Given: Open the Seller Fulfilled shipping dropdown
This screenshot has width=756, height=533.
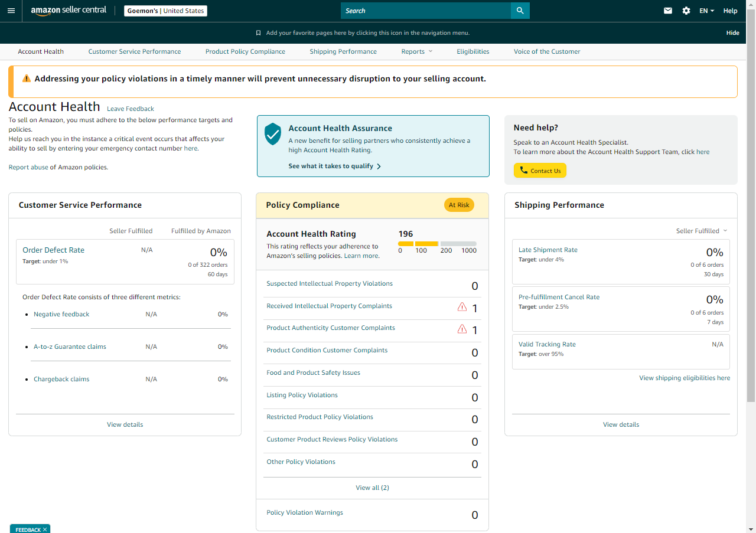Looking at the screenshot, I should point(702,231).
